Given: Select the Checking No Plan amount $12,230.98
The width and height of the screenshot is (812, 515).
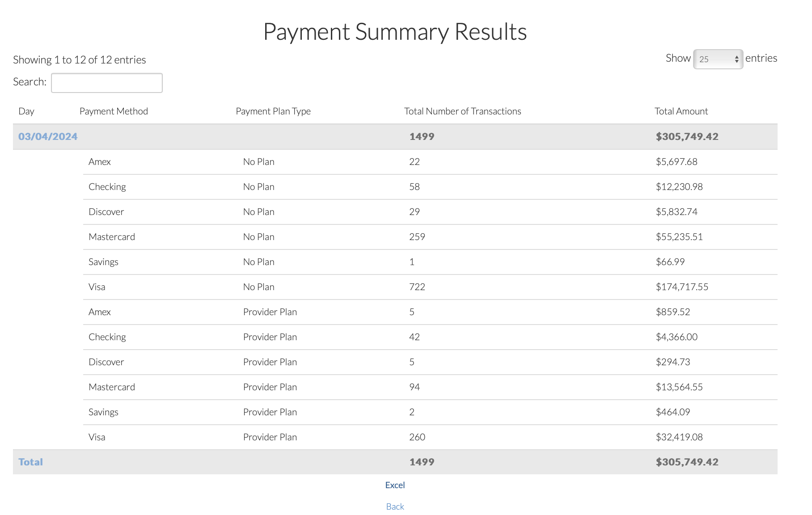Looking at the screenshot, I should coord(679,187).
